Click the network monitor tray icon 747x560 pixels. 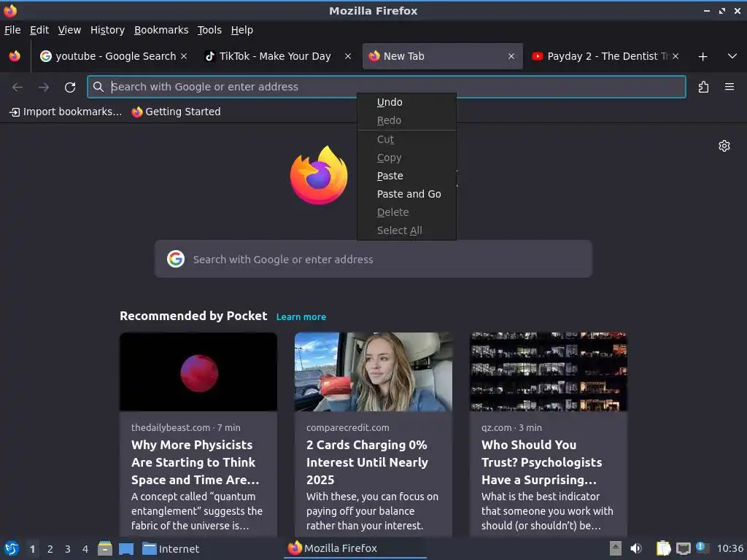click(x=684, y=549)
